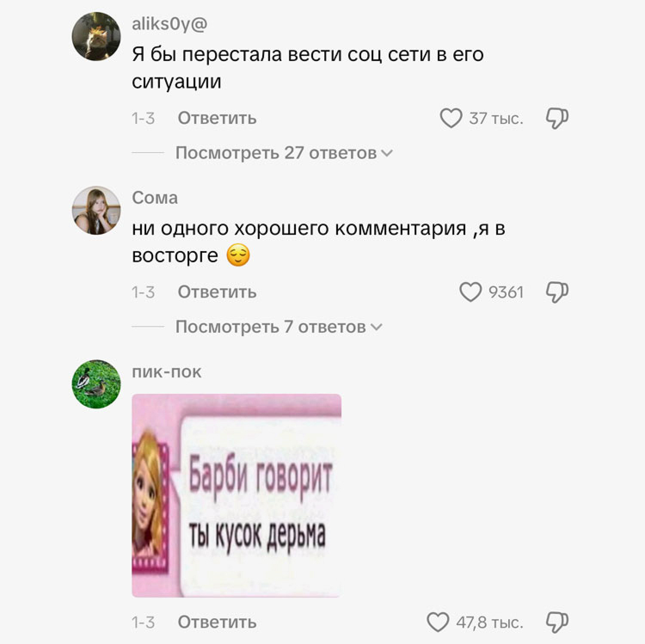Dislike the aliks0y@ comment
This screenshot has height=644, width=645.
[x=557, y=118]
